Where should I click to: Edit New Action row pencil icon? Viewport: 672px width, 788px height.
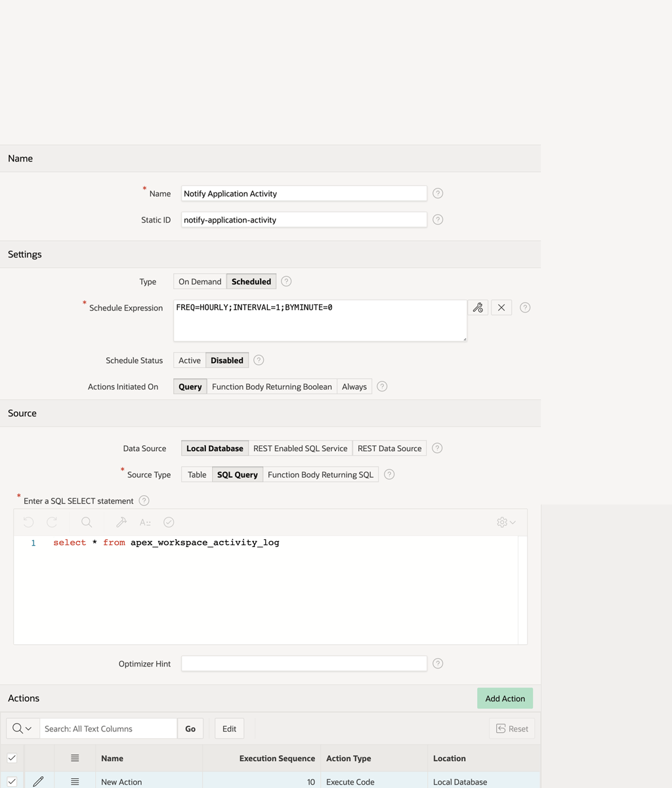point(38,781)
